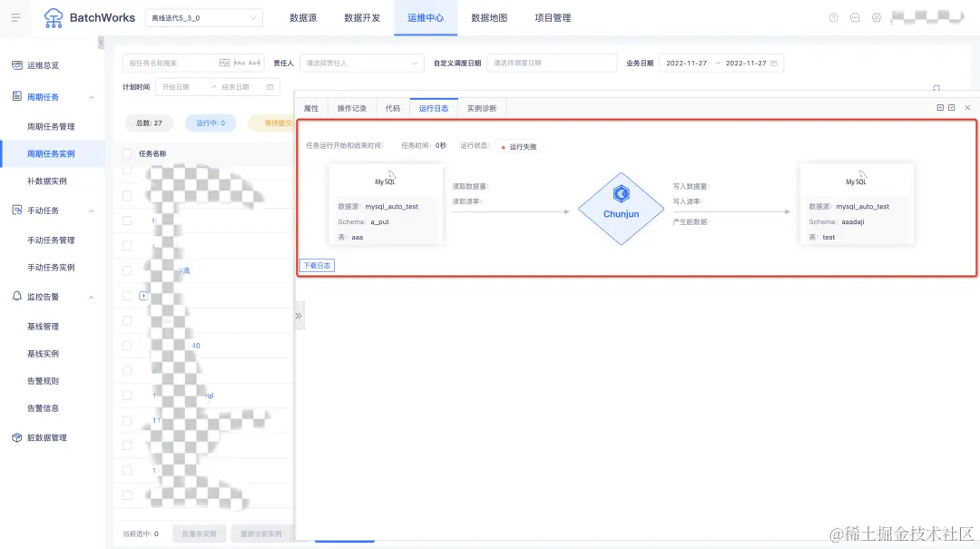Open the 数据源 top menu
980x549 pixels.
303,17
